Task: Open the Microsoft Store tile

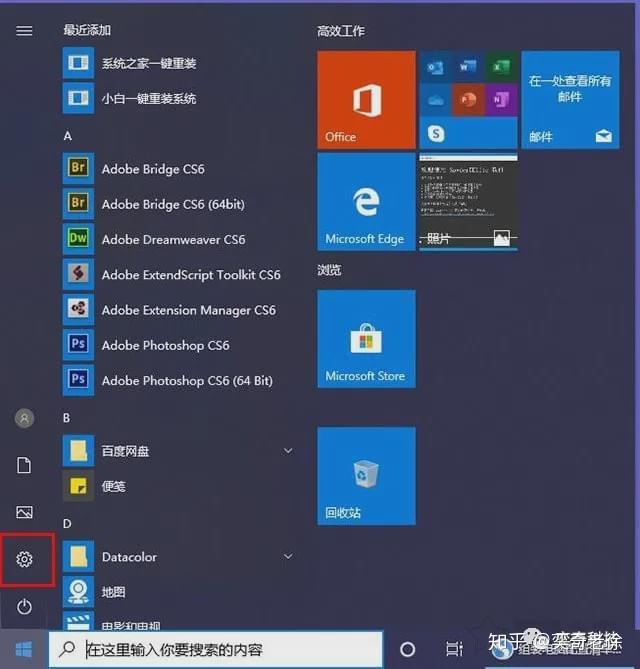Action: [x=366, y=339]
